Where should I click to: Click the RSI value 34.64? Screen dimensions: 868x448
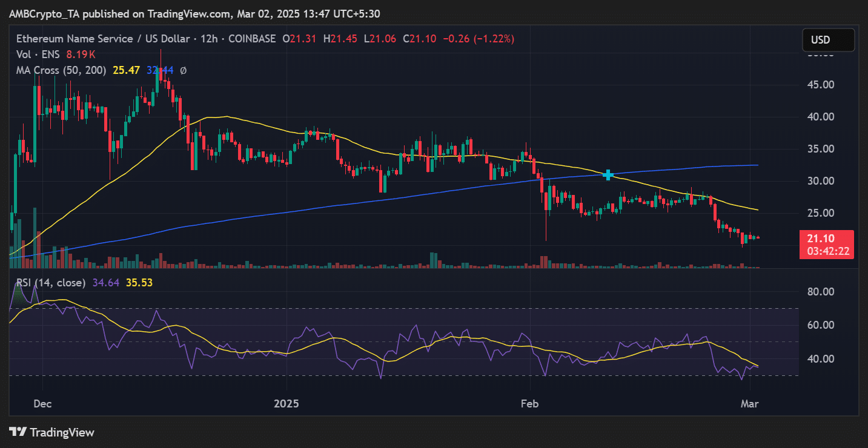pos(106,282)
